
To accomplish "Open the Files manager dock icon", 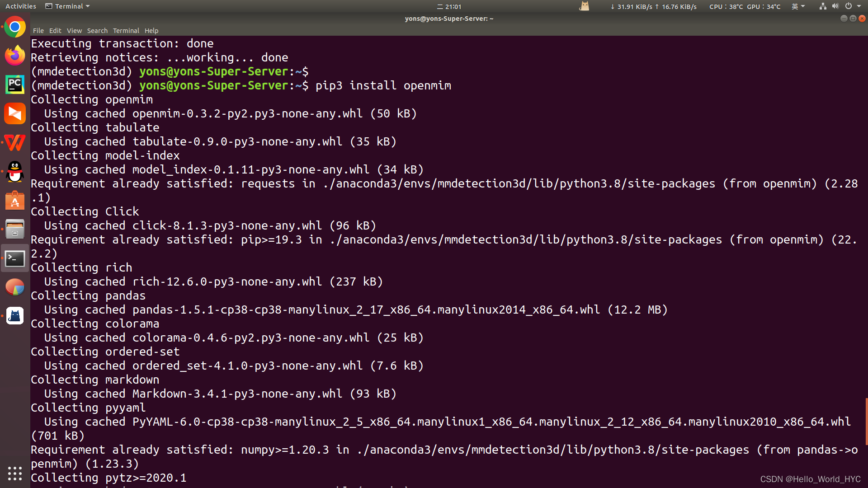I will coord(15,230).
